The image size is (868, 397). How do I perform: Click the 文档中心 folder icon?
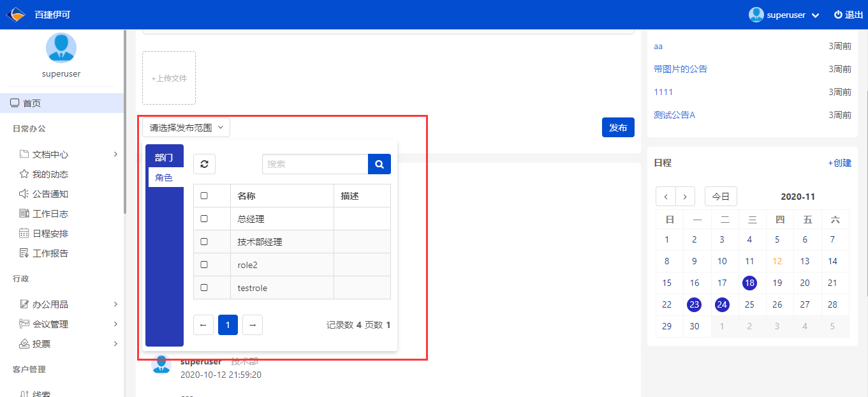[24, 154]
